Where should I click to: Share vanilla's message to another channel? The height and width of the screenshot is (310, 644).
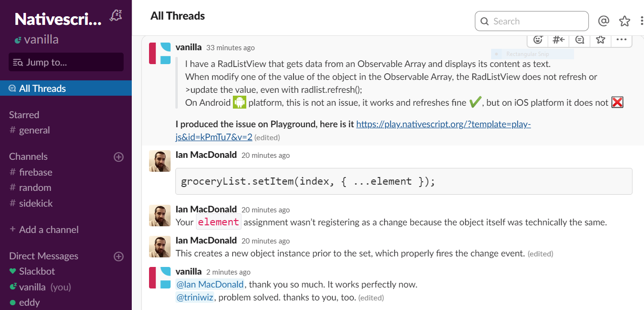click(x=558, y=40)
